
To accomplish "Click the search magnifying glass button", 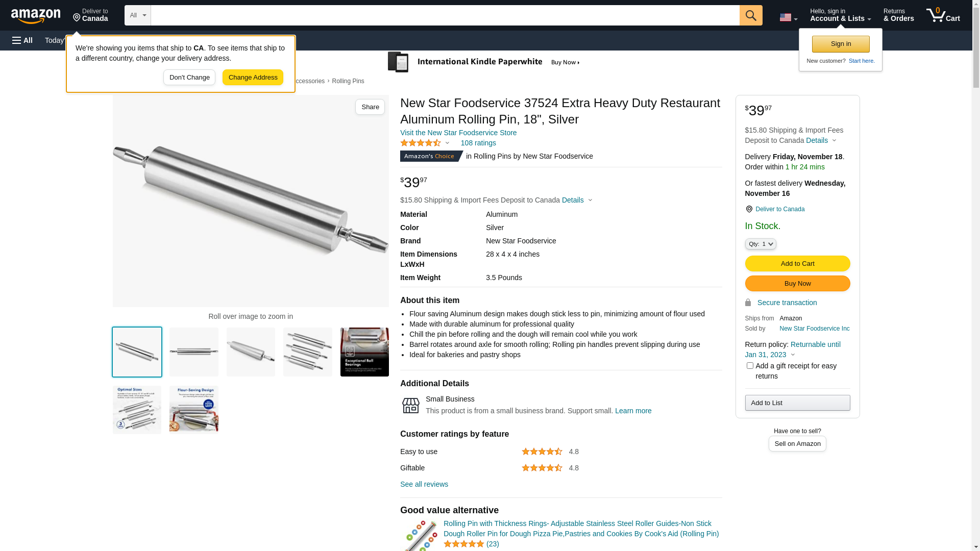I will pos(750,15).
